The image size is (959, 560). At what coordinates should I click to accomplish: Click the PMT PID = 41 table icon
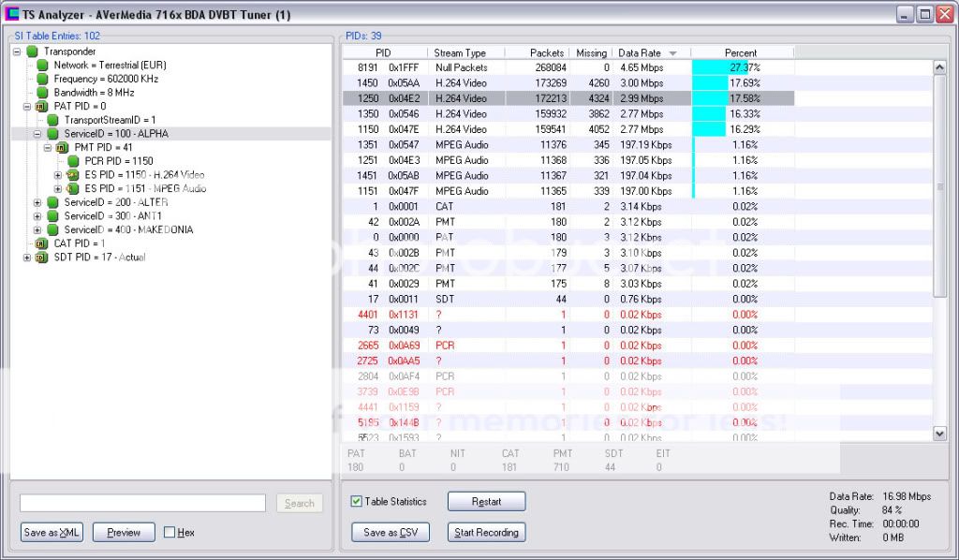62,147
